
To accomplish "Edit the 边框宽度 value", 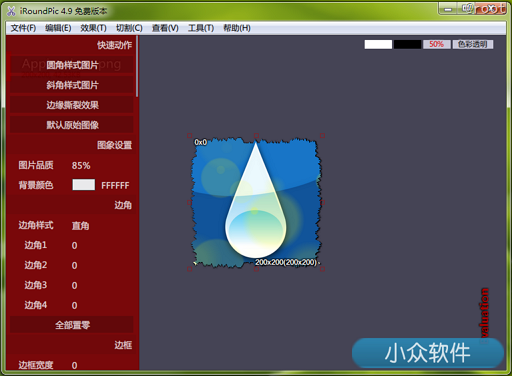I will pyautogui.click(x=74, y=365).
